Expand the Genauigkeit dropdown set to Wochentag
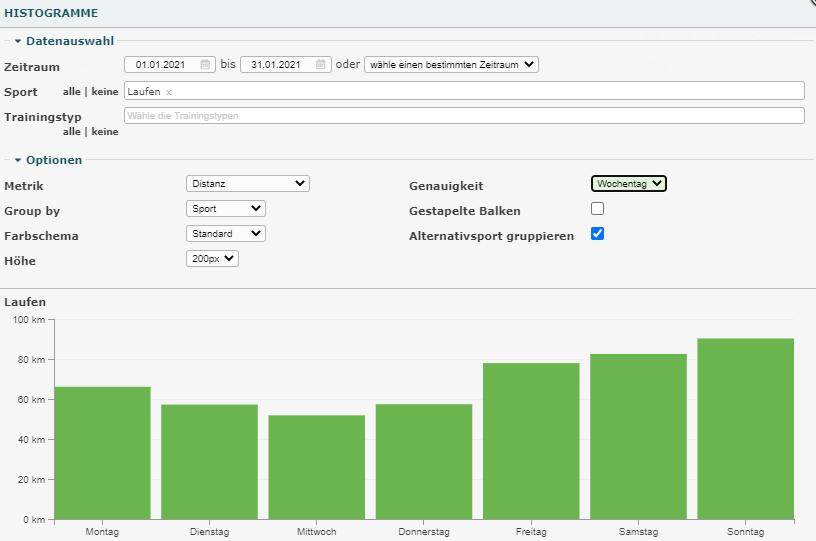This screenshot has width=816, height=541. point(628,184)
